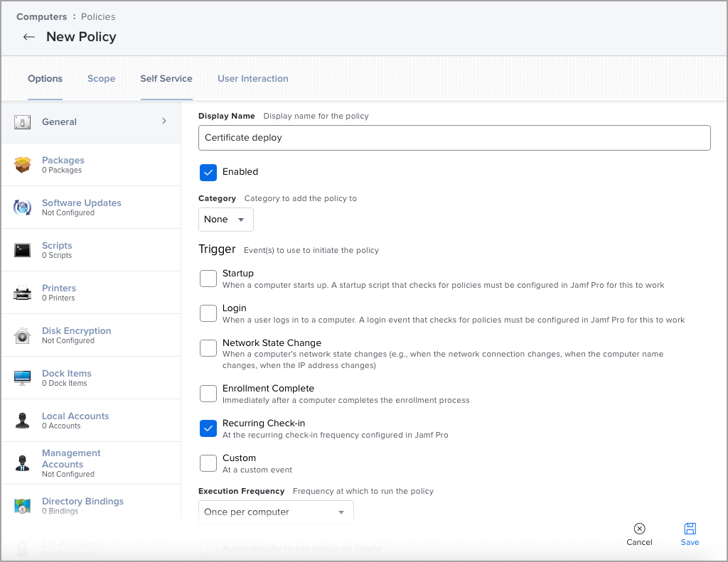The image size is (728, 562).
Task: Cancel policy creation
Action: (x=638, y=534)
